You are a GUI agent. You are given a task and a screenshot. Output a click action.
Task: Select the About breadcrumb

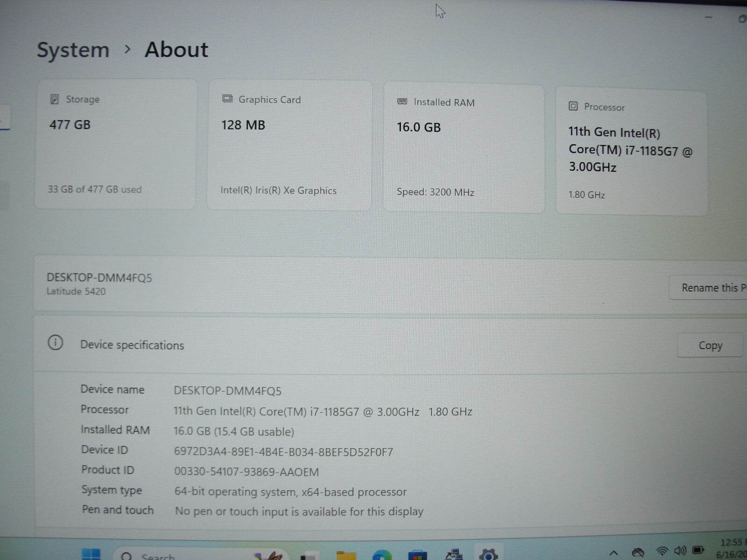click(x=176, y=49)
